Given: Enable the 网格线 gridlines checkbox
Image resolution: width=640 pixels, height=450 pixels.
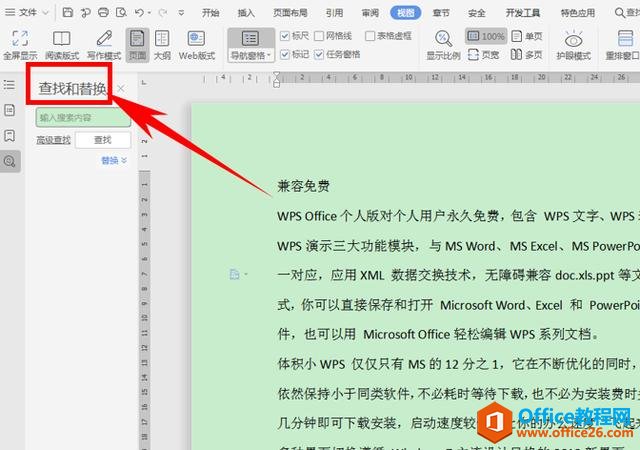Looking at the screenshot, I should click(321, 35).
